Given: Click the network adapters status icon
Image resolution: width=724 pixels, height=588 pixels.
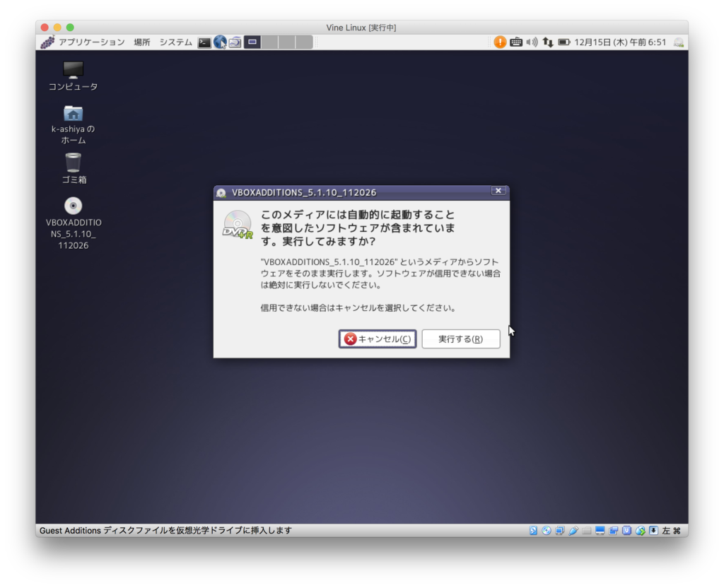Looking at the screenshot, I should [x=560, y=530].
